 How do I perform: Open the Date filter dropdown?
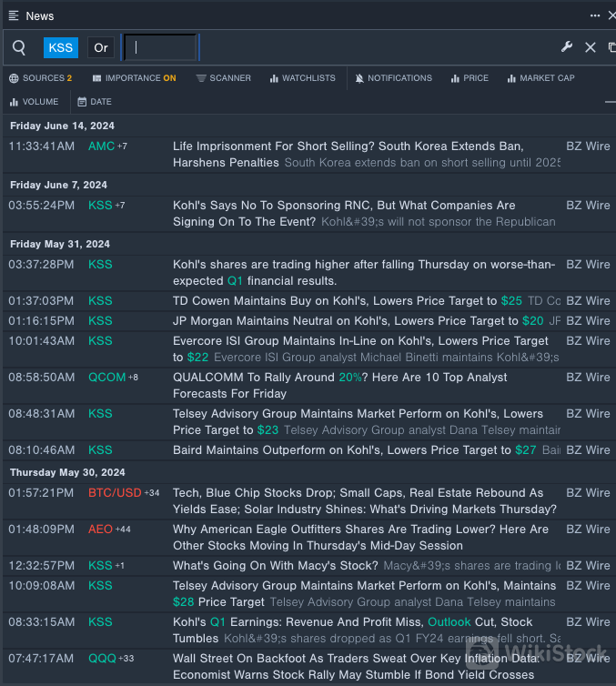click(95, 102)
